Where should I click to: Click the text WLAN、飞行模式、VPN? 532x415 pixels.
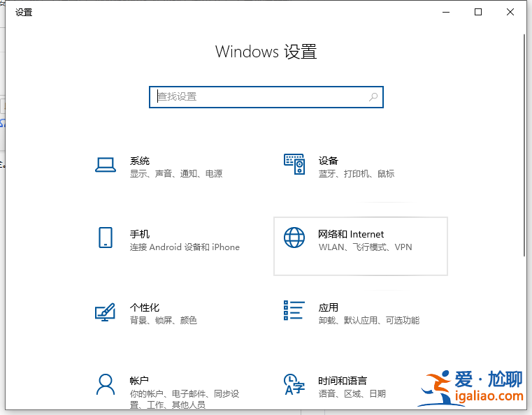(365, 247)
